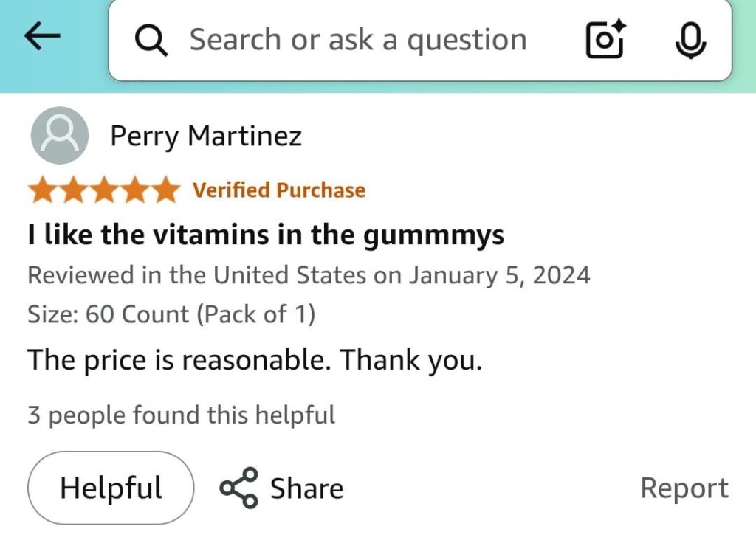Click "3 people found this helpful" text
This screenshot has width=756, height=546.
(182, 415)
